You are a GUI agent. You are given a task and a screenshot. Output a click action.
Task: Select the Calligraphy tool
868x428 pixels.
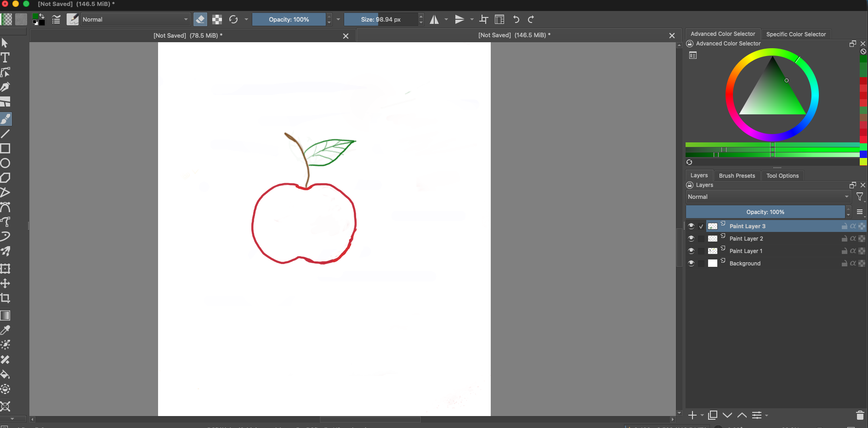pyautogui.click(x=5, y=87)
